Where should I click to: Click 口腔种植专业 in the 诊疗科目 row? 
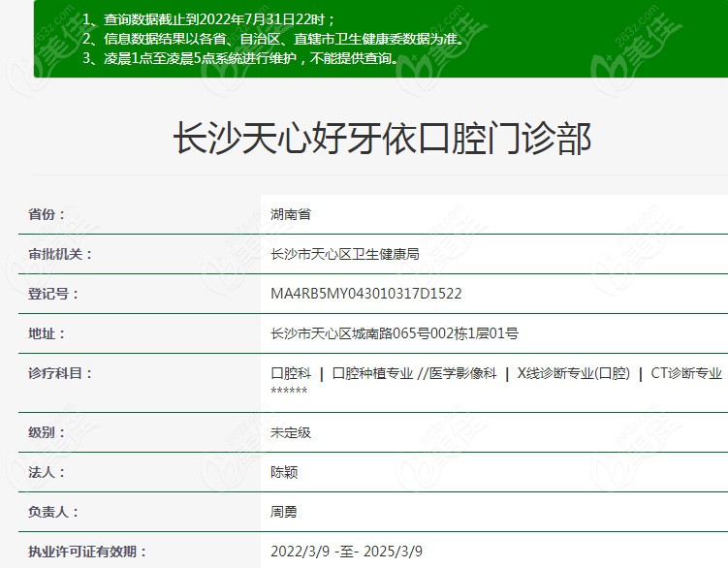(372, 373)
